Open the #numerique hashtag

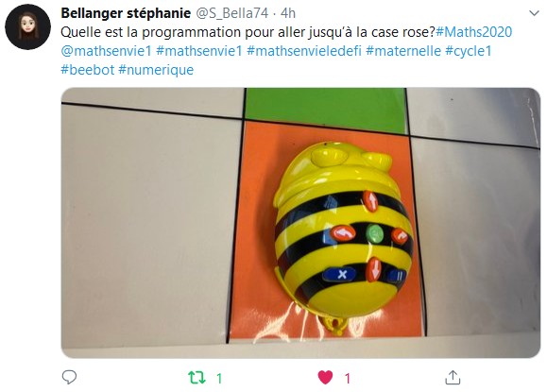(x=156, y=70)
